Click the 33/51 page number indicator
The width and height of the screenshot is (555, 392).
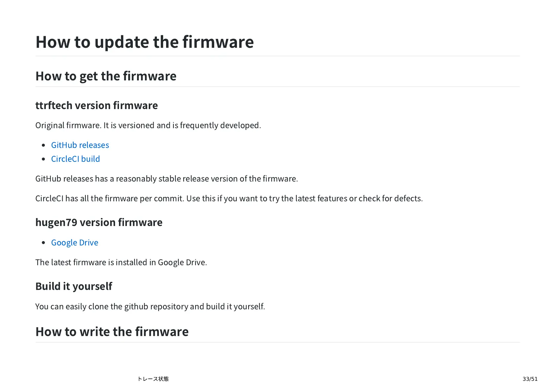pos(530,379)
